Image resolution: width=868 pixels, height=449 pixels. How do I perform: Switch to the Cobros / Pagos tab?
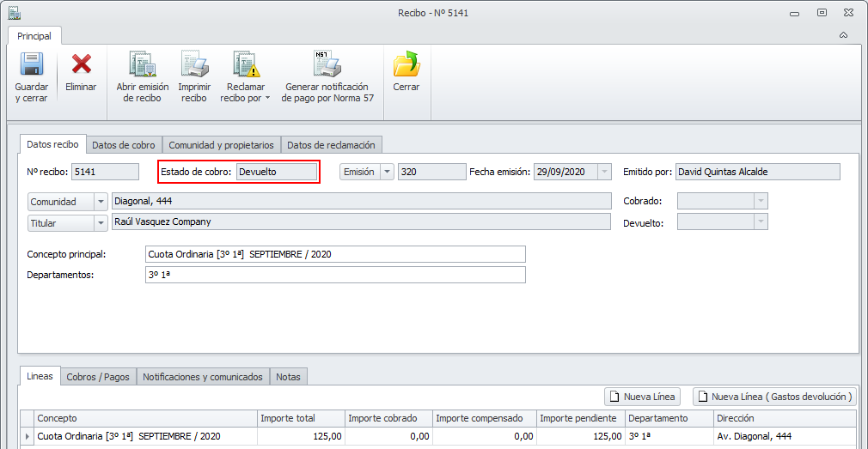[x=98, y=377]
